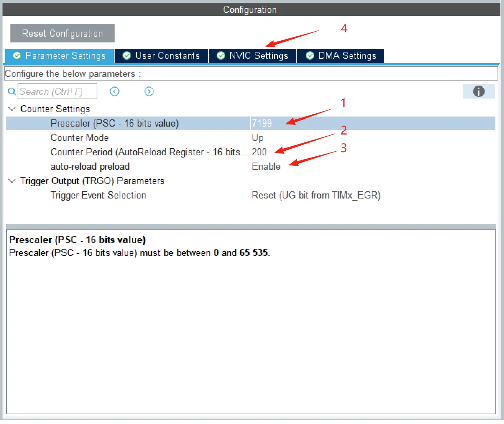Click the Search (Ctrl+F) input field
504x424 pixels.
point(57,92)
